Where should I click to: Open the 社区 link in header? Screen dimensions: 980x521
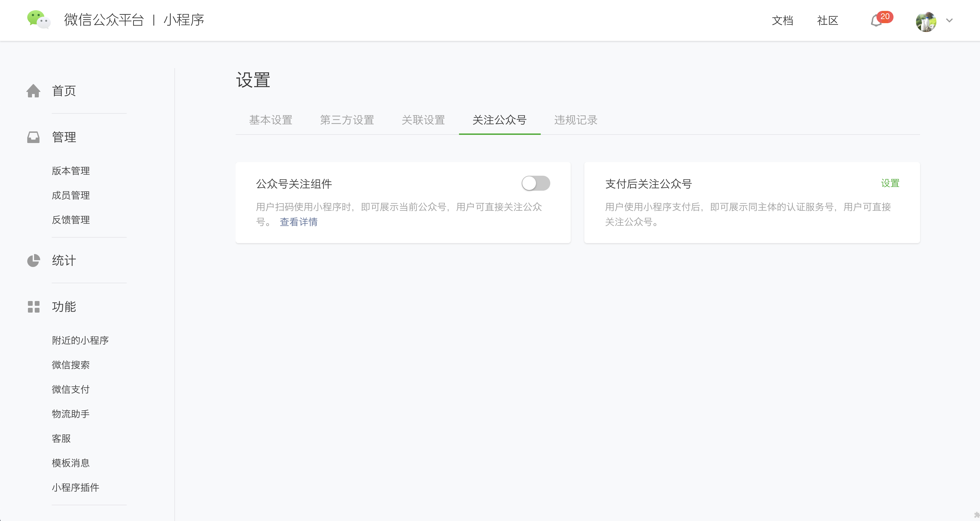(x=827, y=20)
